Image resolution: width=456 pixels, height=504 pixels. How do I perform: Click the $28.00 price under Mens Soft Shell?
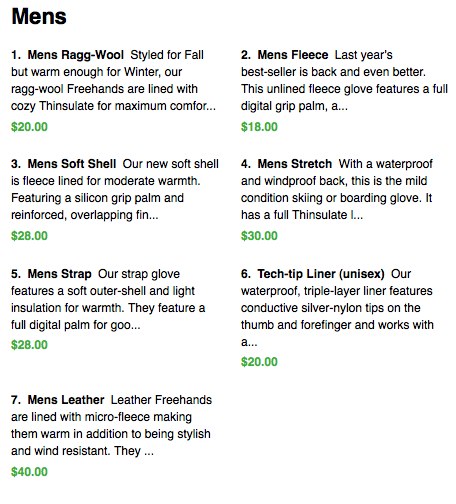(29, 236)
